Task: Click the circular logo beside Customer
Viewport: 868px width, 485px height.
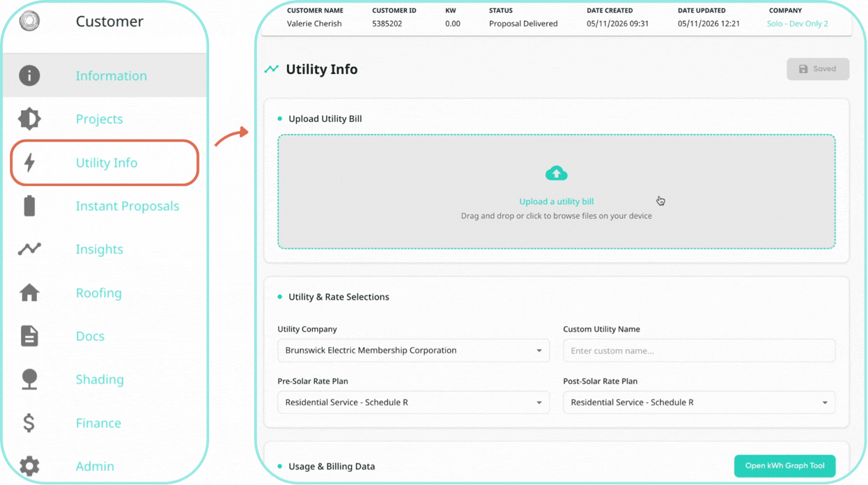Action: tap(29, 21)
